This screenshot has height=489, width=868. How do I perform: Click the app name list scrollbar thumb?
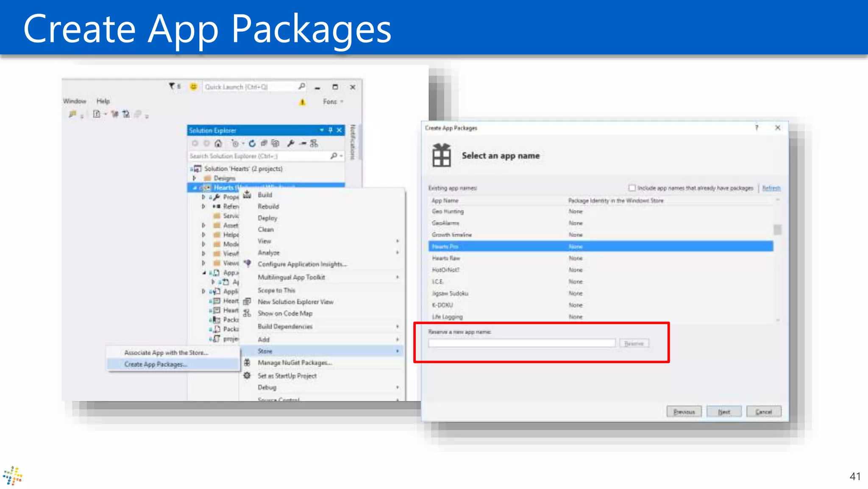777,229
